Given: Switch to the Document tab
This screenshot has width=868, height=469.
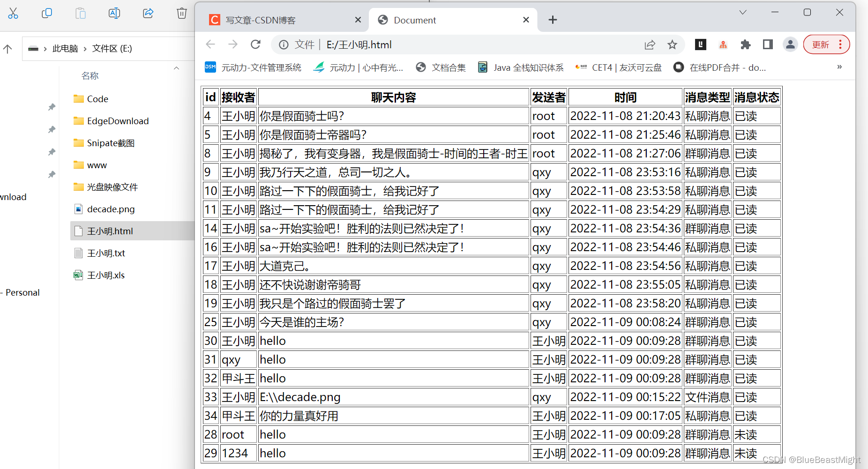Looking at the screenshot, I should click(x=453, y=20).
